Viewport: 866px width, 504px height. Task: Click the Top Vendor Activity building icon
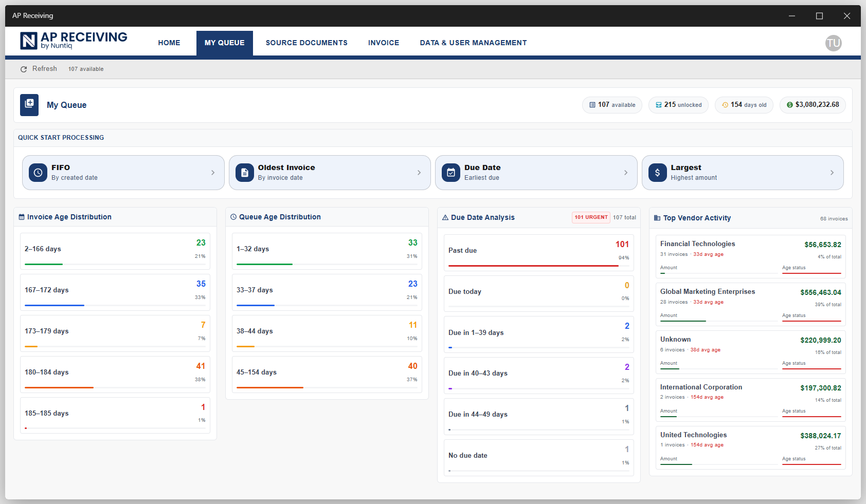pyautogui.click(x=657, y=217)
